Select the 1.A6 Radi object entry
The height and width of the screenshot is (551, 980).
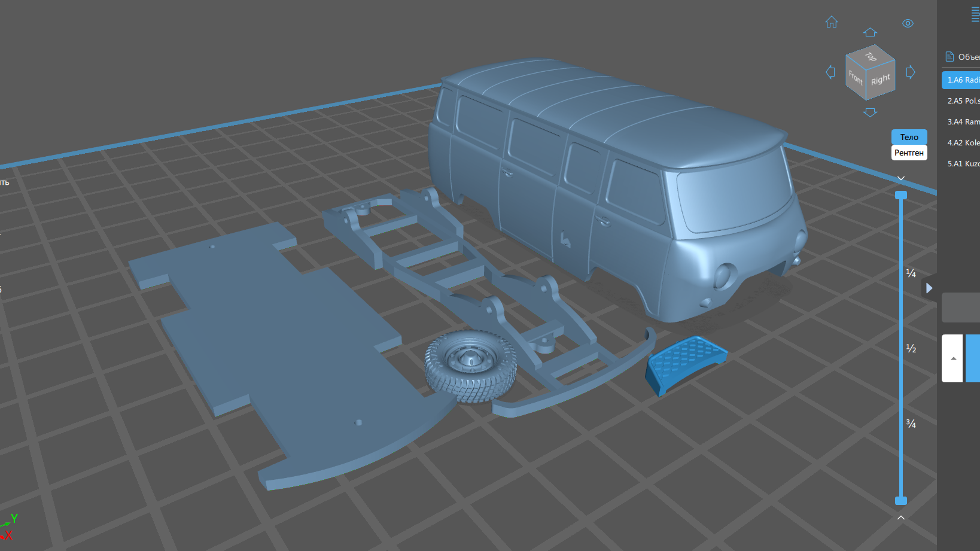tap(961, 80)
